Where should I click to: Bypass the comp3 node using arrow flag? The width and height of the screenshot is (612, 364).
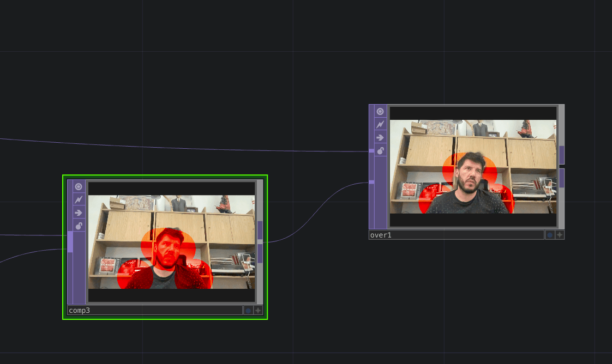pos(79,213)
